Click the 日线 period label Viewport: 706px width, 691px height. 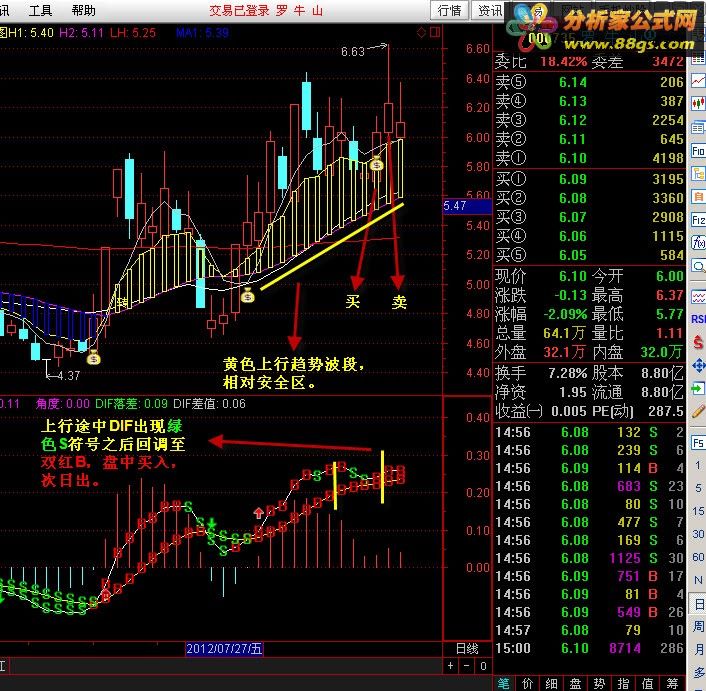[x=467, y=648]
